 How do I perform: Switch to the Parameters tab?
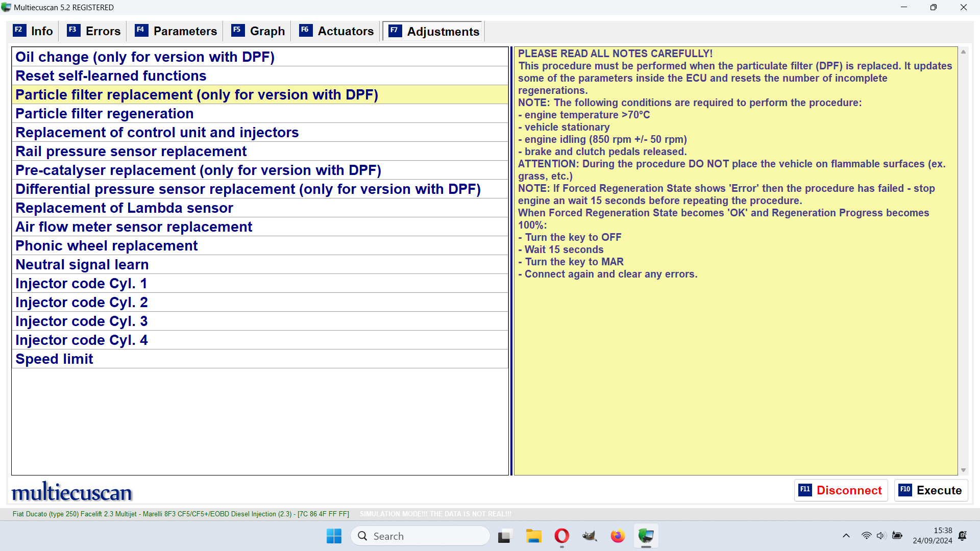[x=176, y=31]
